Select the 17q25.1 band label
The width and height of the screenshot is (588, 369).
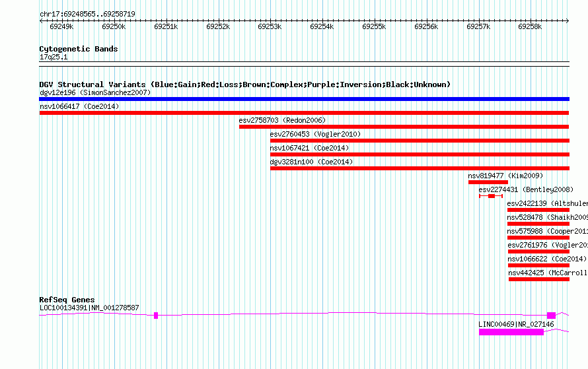[x=54, y=57]
